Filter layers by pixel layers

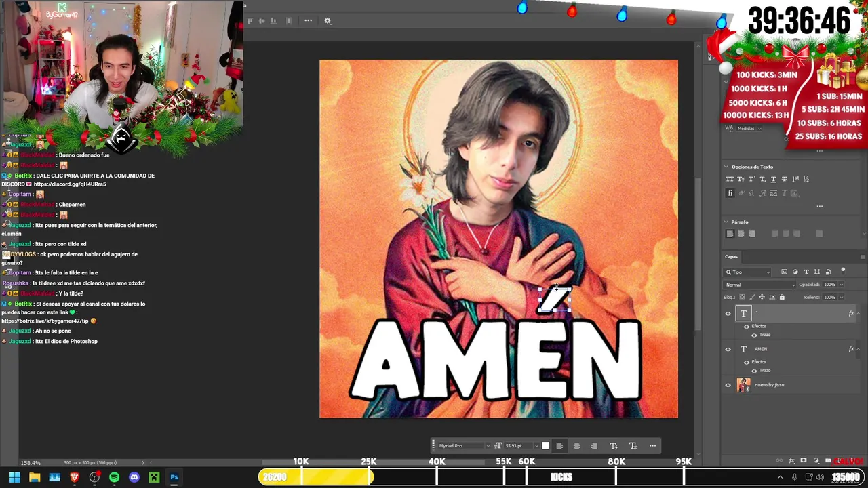tap(784, 272)
